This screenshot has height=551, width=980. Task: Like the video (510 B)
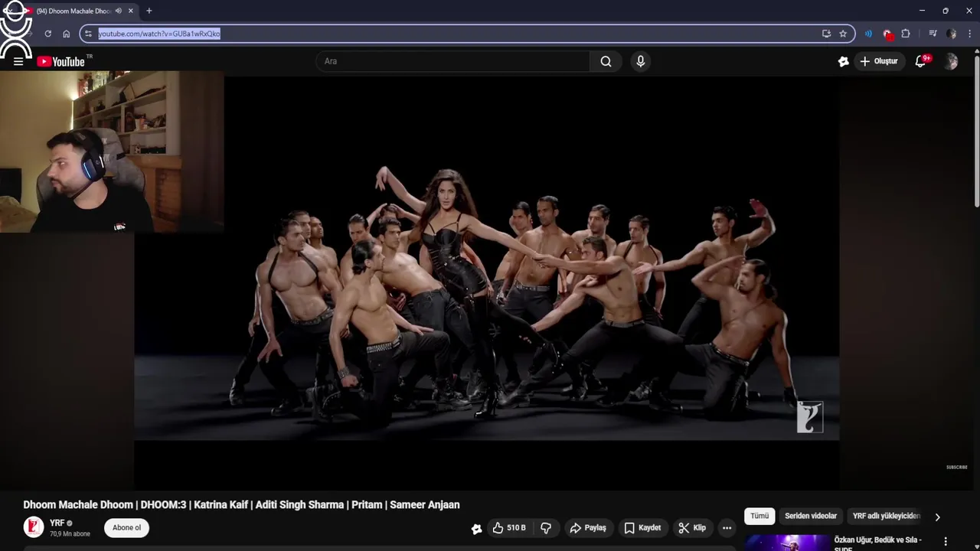(x=509, y=528)
